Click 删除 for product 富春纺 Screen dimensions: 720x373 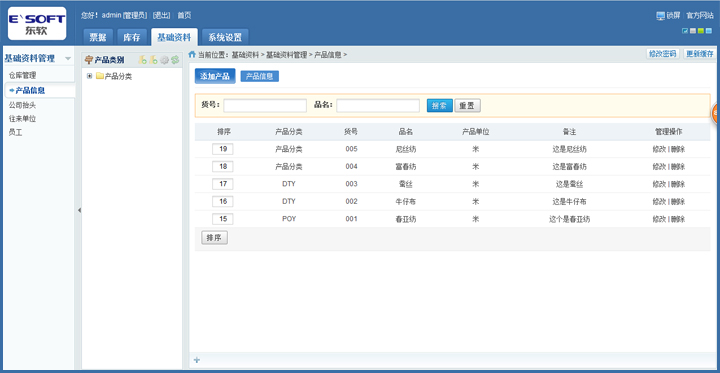678,167
